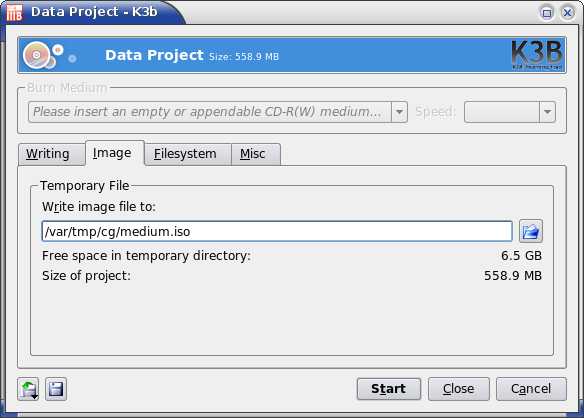Open file browser for image path
584x418 pixels.
point(531,231)
